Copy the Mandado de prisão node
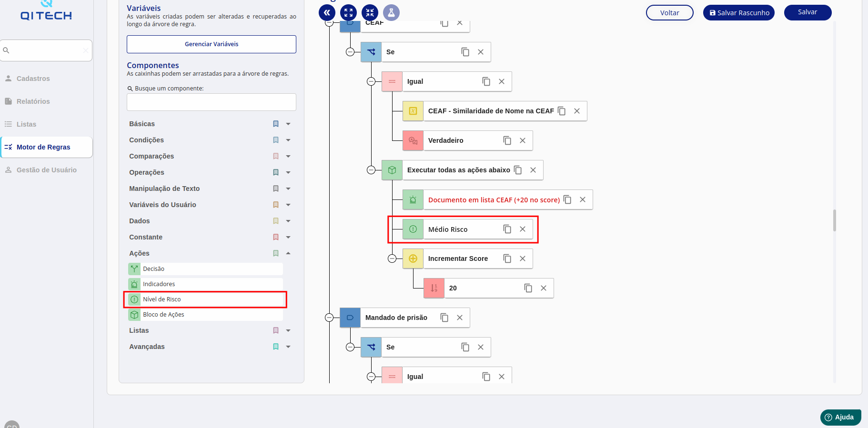Screen dimensions: 868x428 [444, 318]
